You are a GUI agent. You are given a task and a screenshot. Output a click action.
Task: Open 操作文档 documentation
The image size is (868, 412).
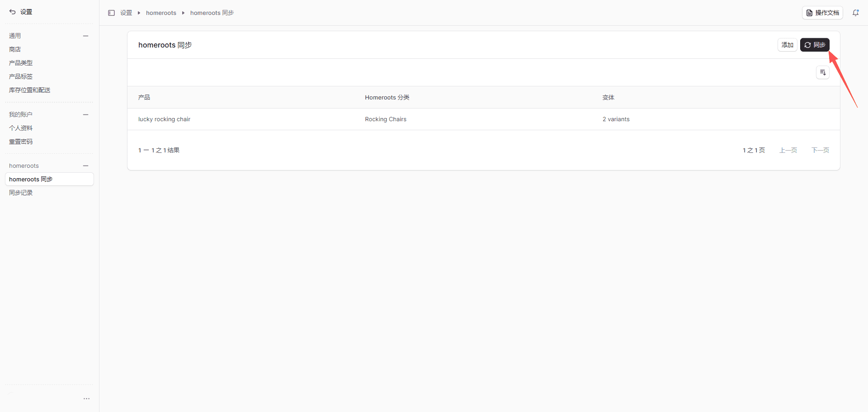(x=822, y=13)
